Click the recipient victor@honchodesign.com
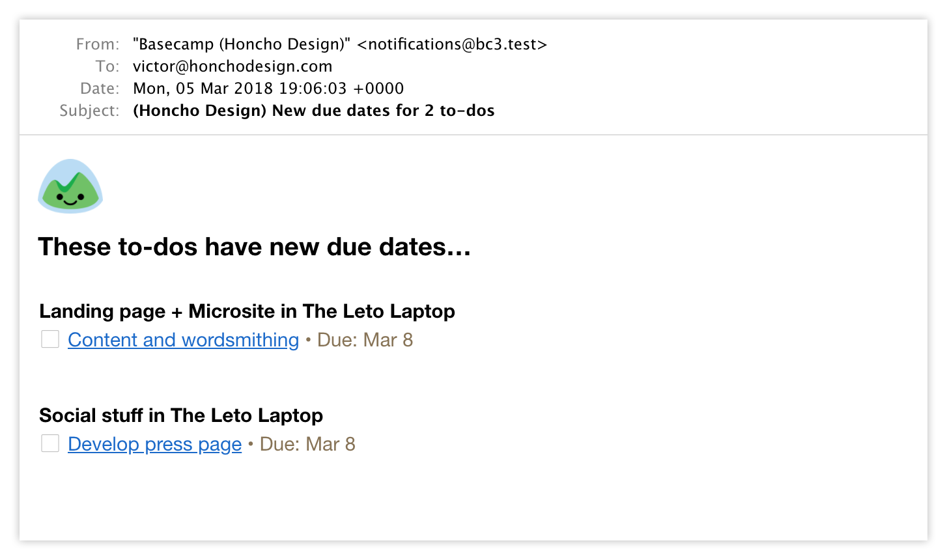The height and width of the screenshot is (560, 947). [233, 66]
